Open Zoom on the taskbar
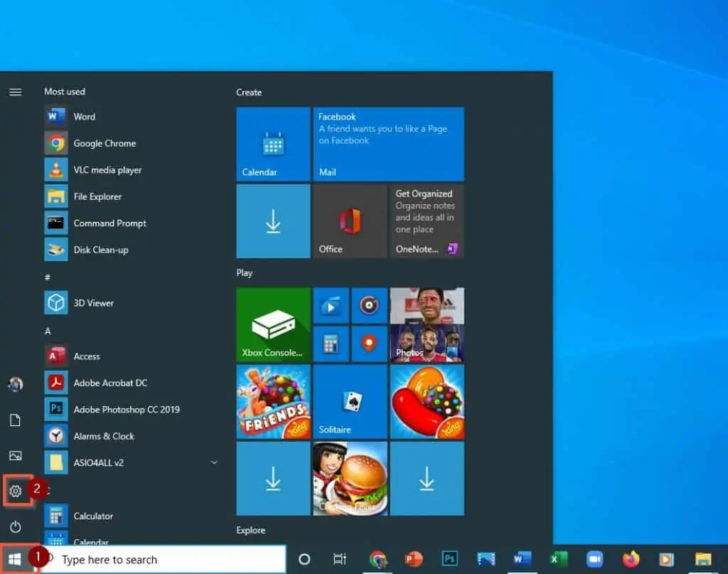This screenshot has width=728, height=574. (594, 559)
